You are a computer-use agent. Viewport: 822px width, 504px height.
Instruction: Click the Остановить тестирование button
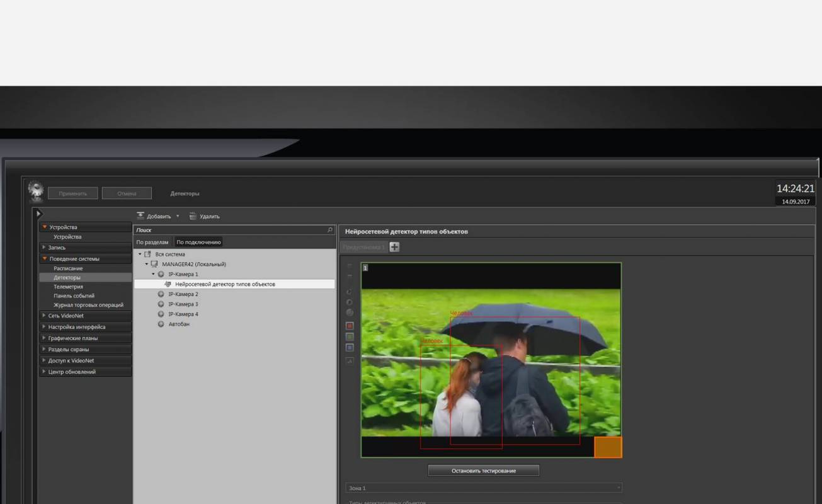click(x=484, y=471)
